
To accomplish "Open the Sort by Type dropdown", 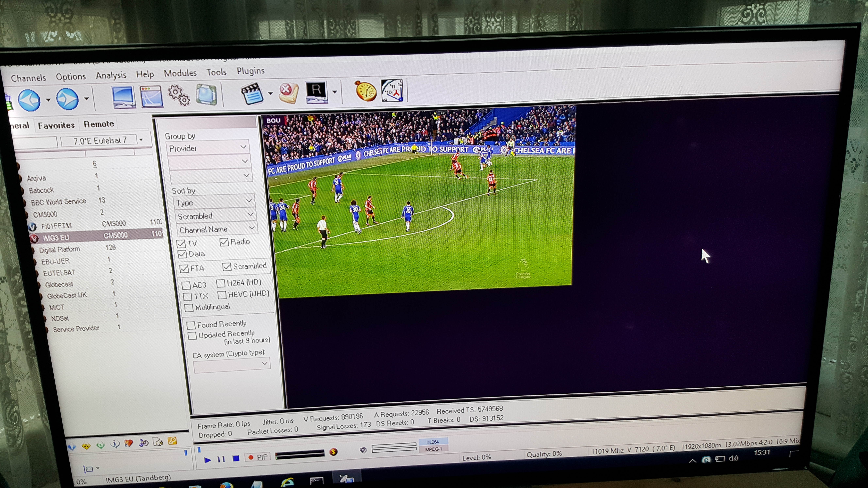I will [214, 201].
